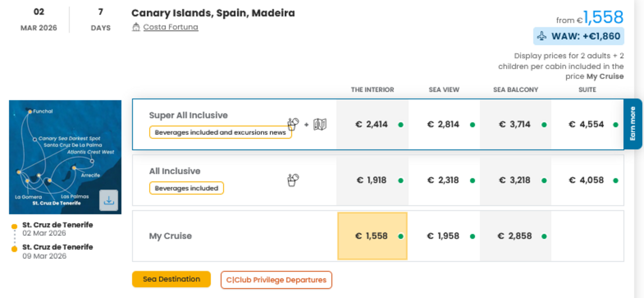Viewport: 644px width, 298px height.
Task: Click the Sea Destination button
Action: tap(171, 279)
